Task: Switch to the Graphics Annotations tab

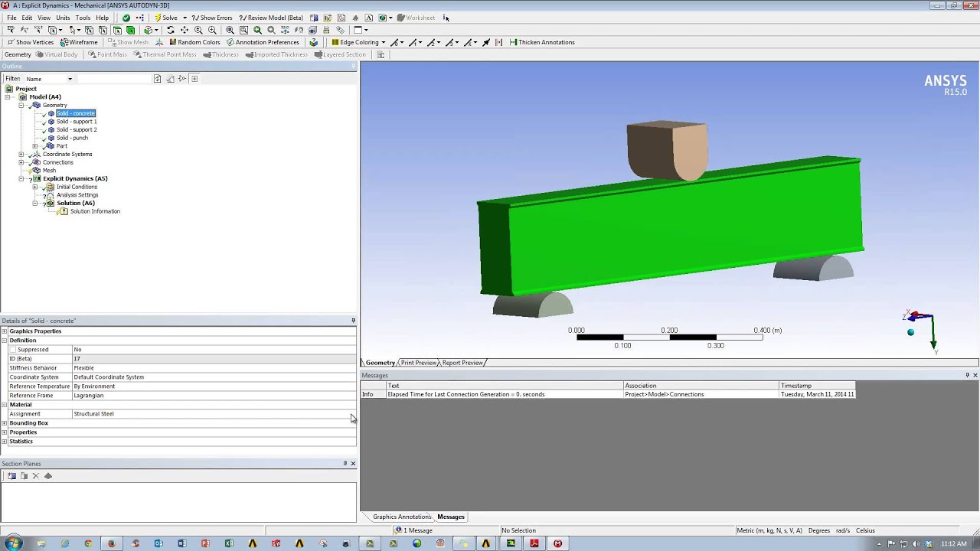Action: 402,517
